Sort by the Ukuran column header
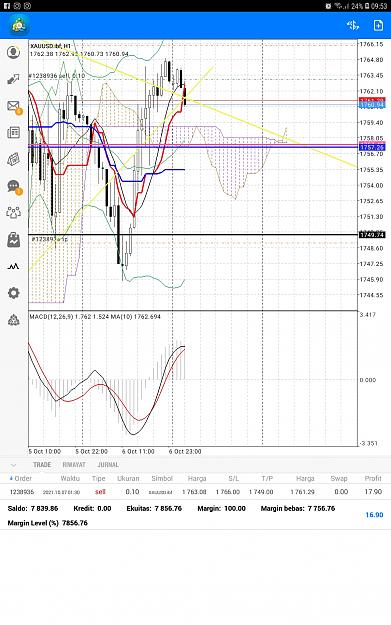391x625 pixels. (128, 478)
